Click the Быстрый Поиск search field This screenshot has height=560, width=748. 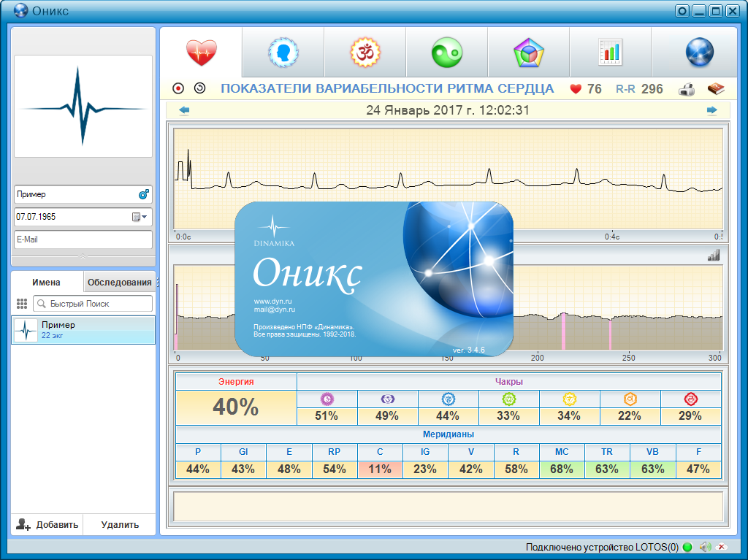(x=93, y=304)
